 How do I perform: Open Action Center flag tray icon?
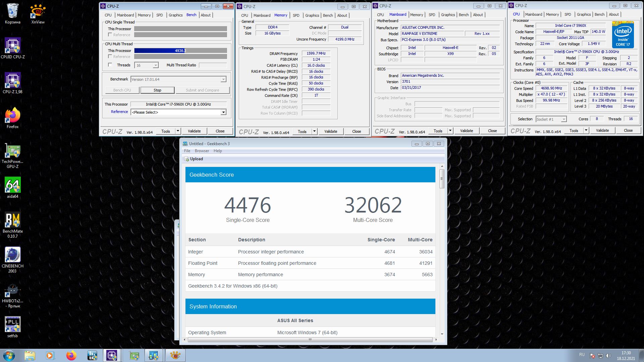592,356
